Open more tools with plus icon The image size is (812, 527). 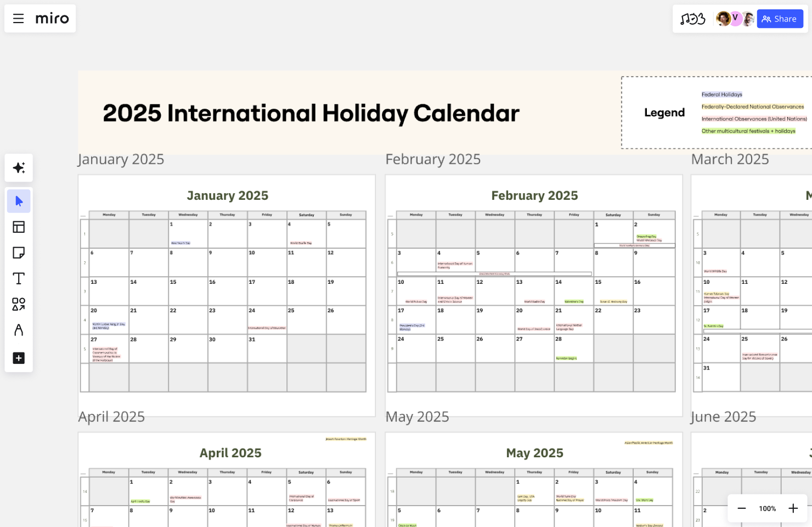19,358
